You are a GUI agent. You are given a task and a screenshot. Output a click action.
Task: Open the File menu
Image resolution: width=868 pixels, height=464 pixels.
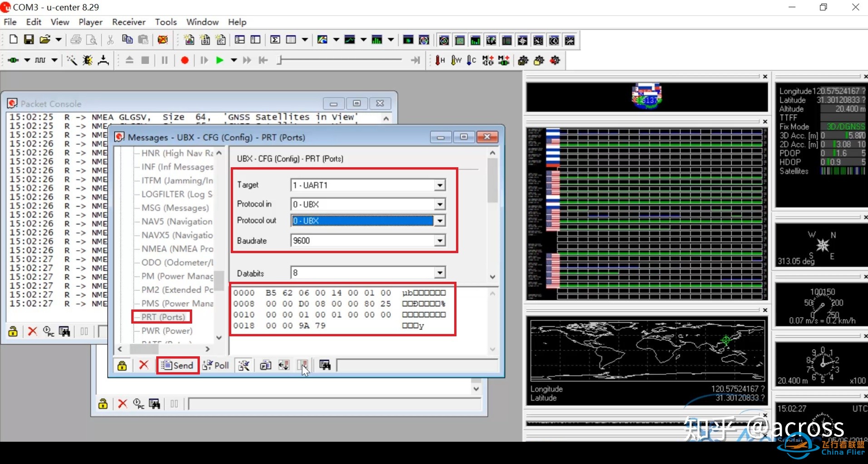[10, 22]
